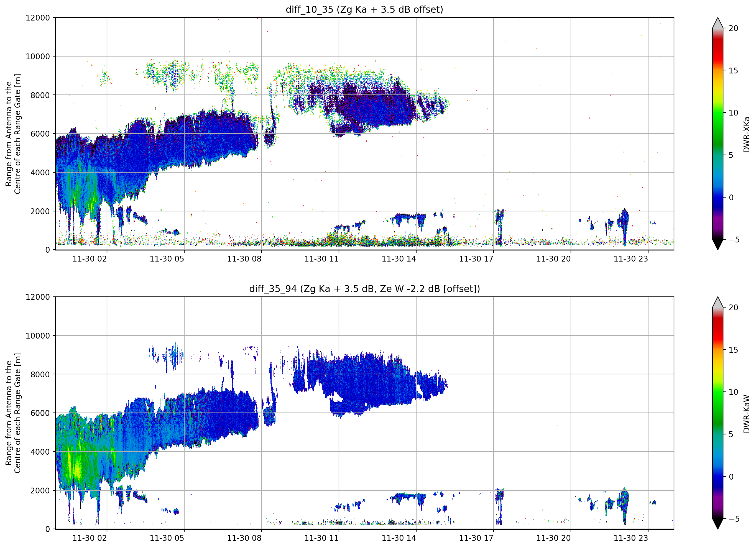
Task: Click the 11-30 17 tick label of bottom plot
Action: 476,538
